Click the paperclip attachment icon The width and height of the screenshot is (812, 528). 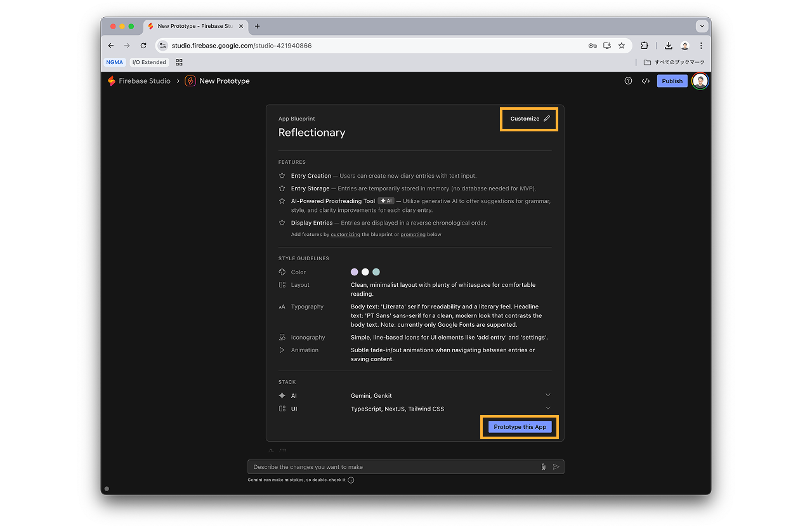tap(542, 466)
